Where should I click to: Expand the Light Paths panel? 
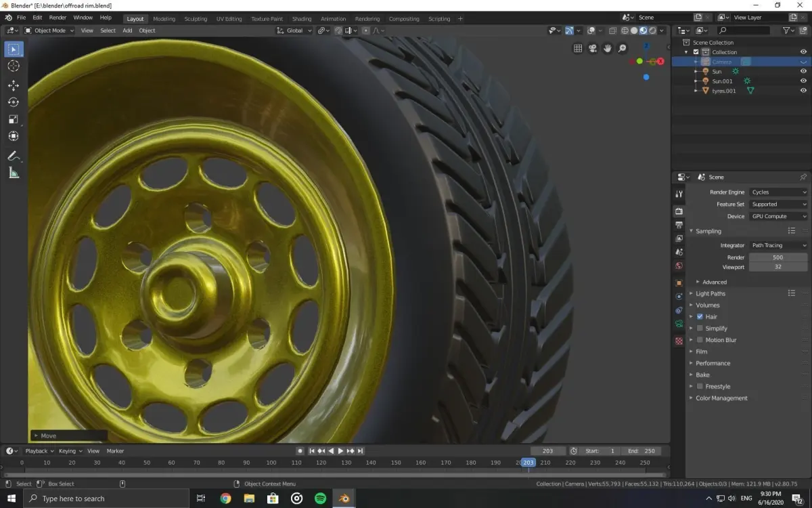coord(710,293)
